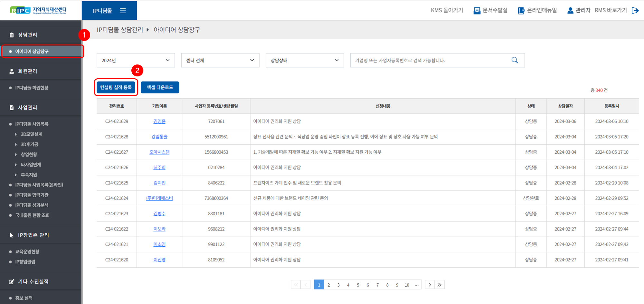The height and width of the screenshot is (304, 644).
Task: Open IP디딤돌 회원현황 menu item
Action: tap(32, 88)
